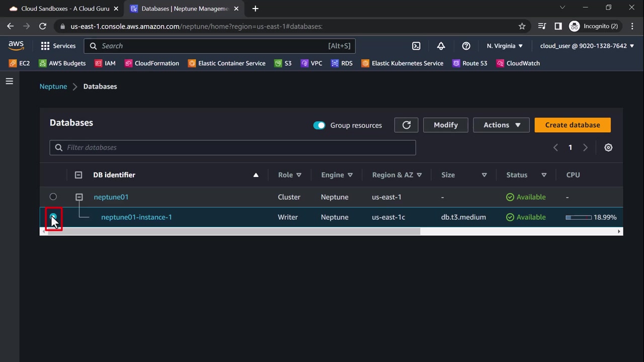Refresh the databases list

click(x=407, y=125)
